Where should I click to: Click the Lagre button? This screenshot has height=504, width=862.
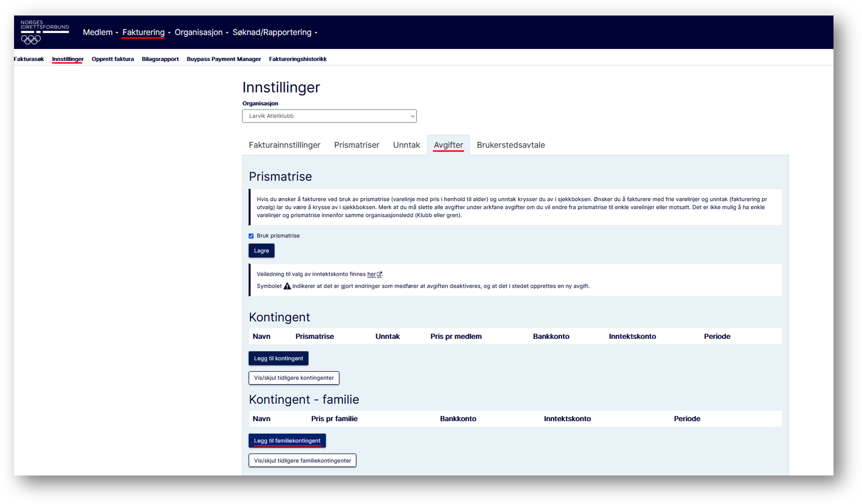click(x=261, y=251)
